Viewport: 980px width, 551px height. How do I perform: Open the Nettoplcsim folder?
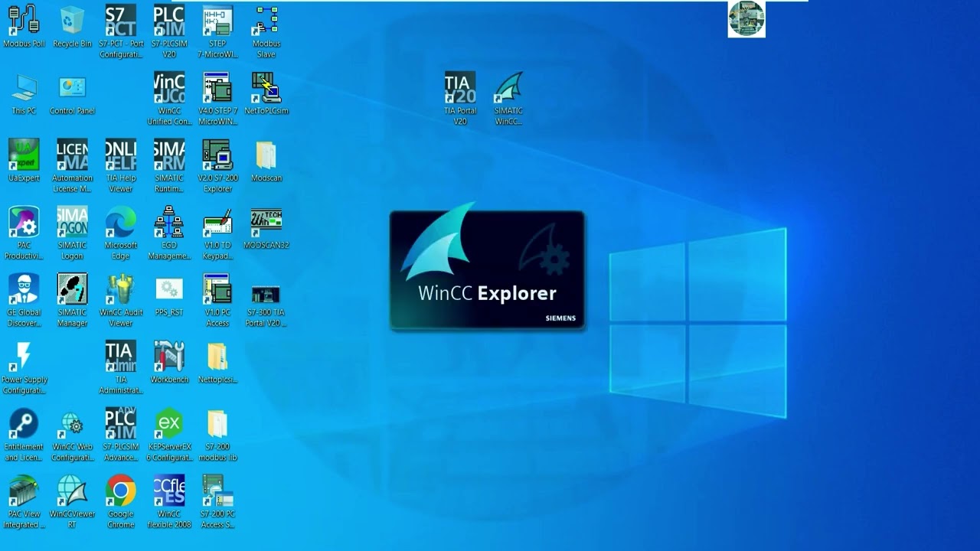(x=217, y=364)
